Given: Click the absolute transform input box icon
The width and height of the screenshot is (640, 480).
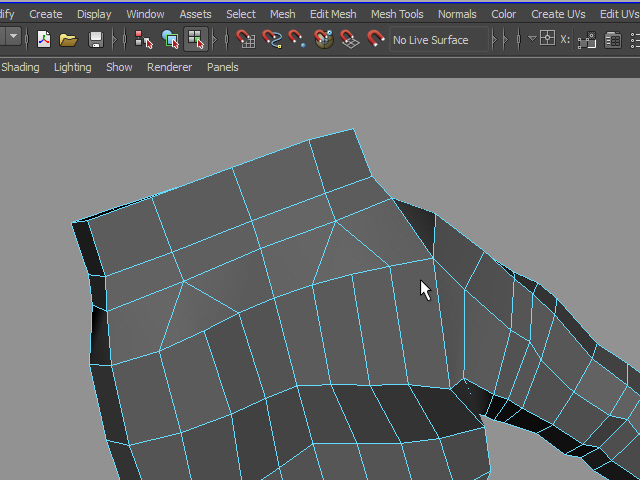Looking at the screenshot, I should pos(547,38).
